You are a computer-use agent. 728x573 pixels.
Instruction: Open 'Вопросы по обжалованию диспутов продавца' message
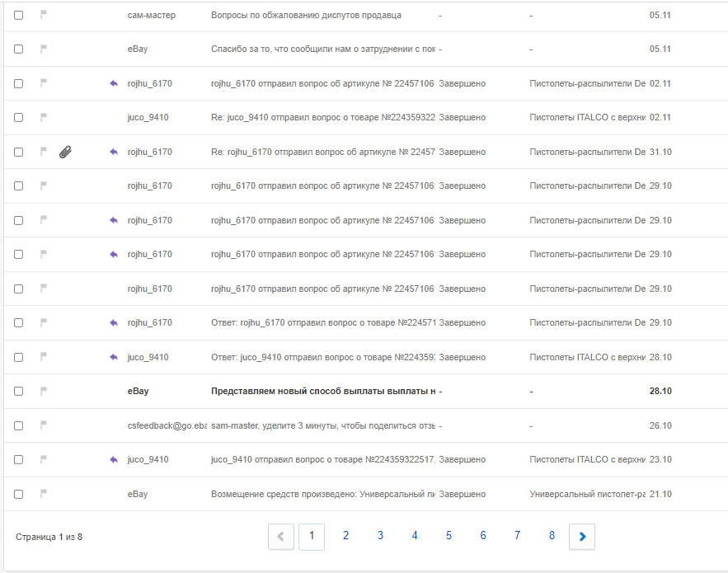[306, 16]
